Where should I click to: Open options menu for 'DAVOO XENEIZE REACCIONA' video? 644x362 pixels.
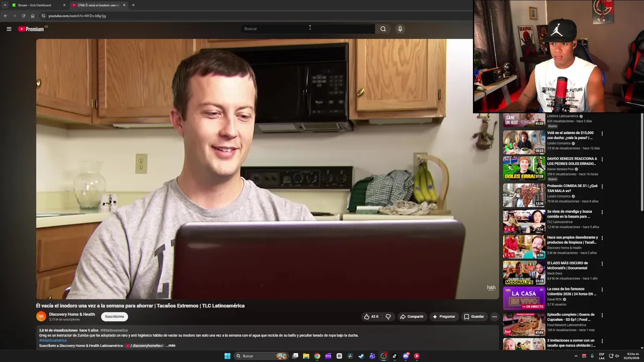coord(602,159)
